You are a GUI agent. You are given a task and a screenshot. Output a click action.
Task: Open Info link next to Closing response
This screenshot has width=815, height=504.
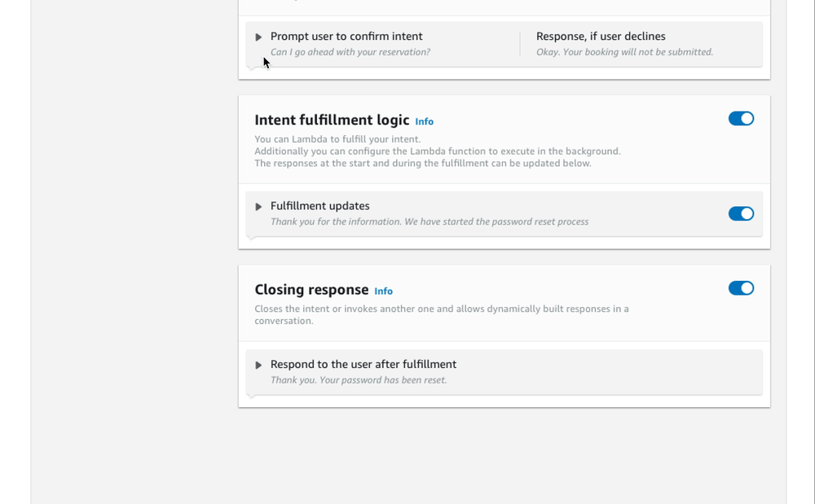(x=384, y=291)
